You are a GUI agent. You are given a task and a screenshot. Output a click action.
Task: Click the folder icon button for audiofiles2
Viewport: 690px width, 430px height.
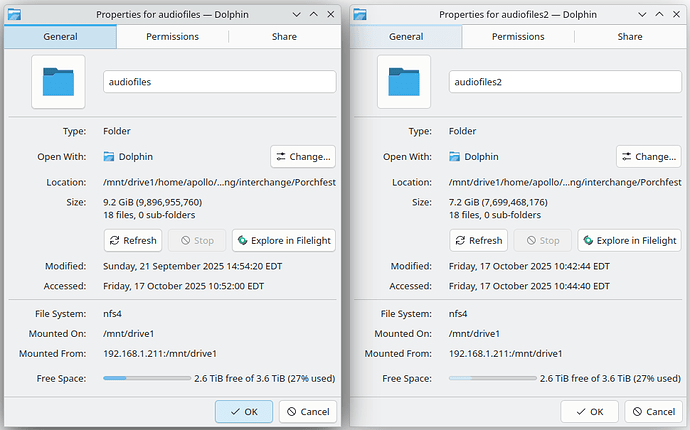404,82
